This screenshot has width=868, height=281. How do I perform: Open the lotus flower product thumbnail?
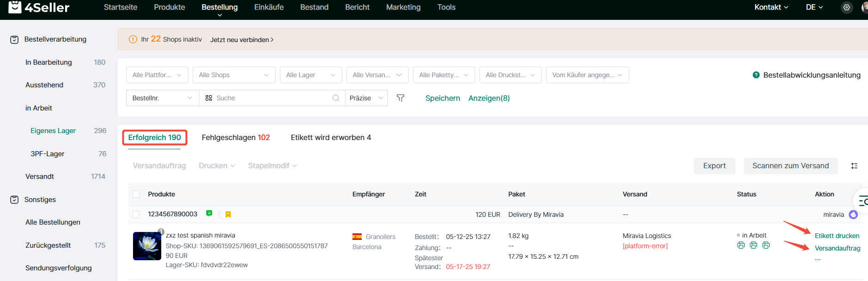tap(147, 246)
